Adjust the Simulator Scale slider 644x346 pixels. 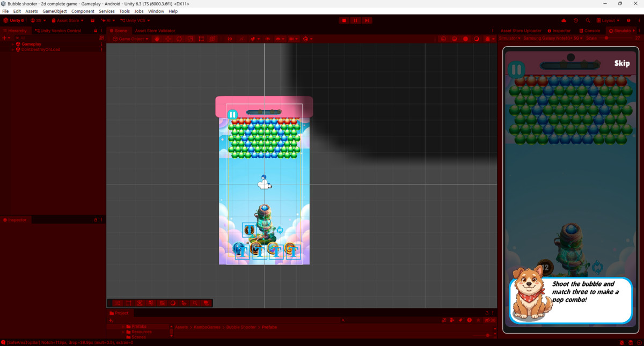(616, 38)
